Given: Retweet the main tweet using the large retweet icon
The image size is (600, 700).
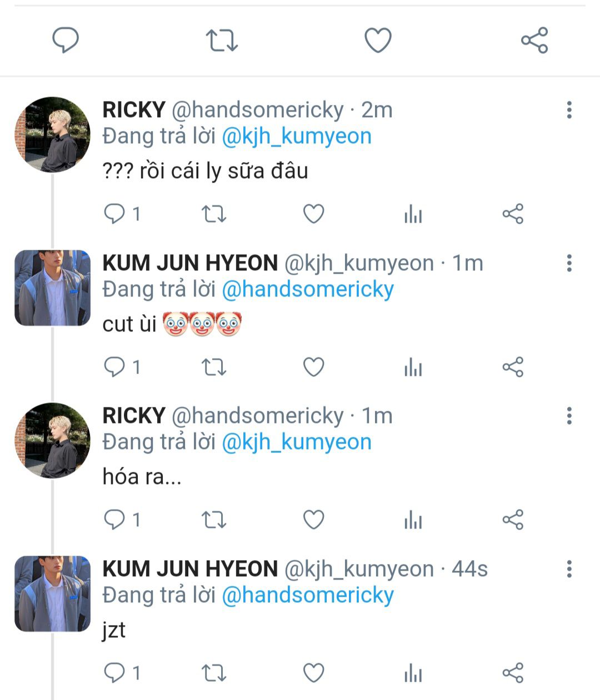Looking at the screenshot, I should tap(222, 40).
